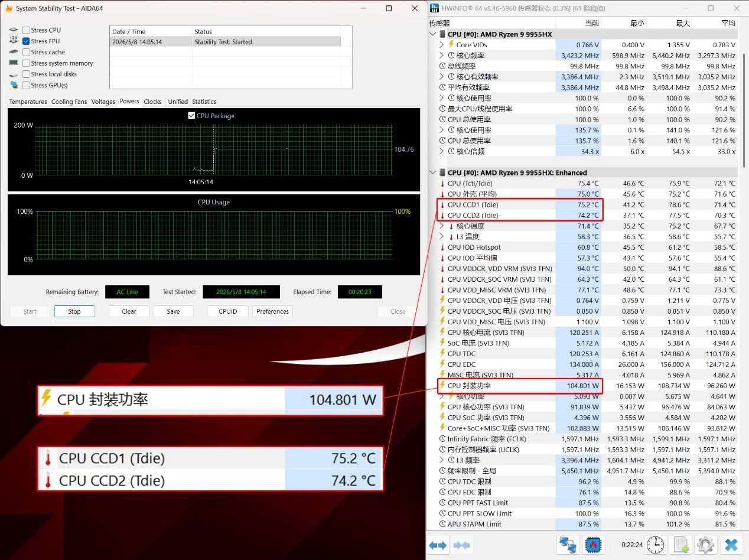
Task: Click the AIDA64 flame icon in title bar
Action: [9, 8]
